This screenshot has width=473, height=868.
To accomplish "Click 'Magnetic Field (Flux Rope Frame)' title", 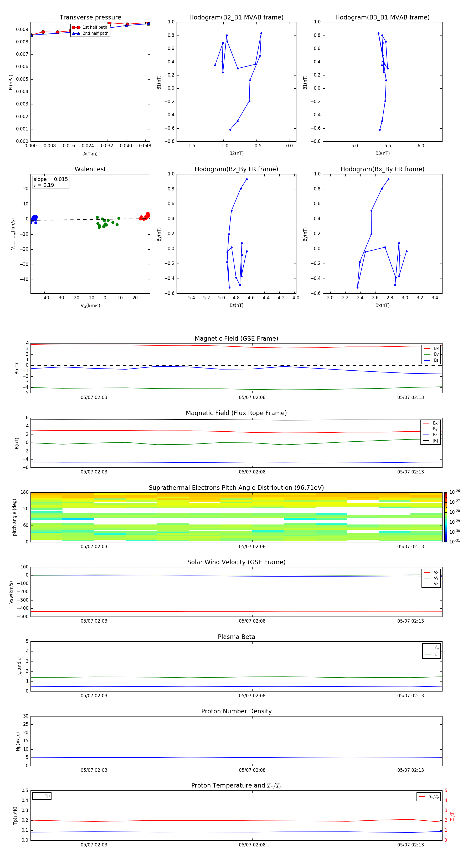I will [236, 413].
